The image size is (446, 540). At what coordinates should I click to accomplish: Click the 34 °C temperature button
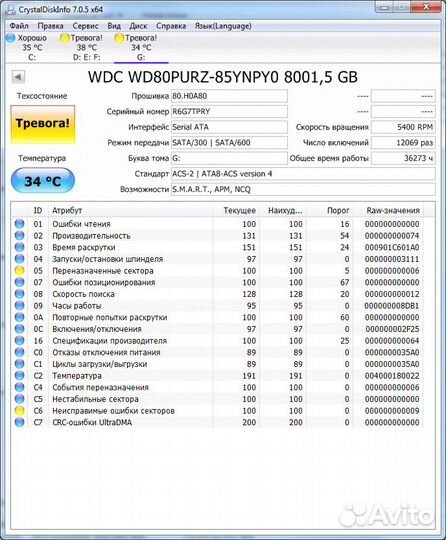(x=43, y=181)
